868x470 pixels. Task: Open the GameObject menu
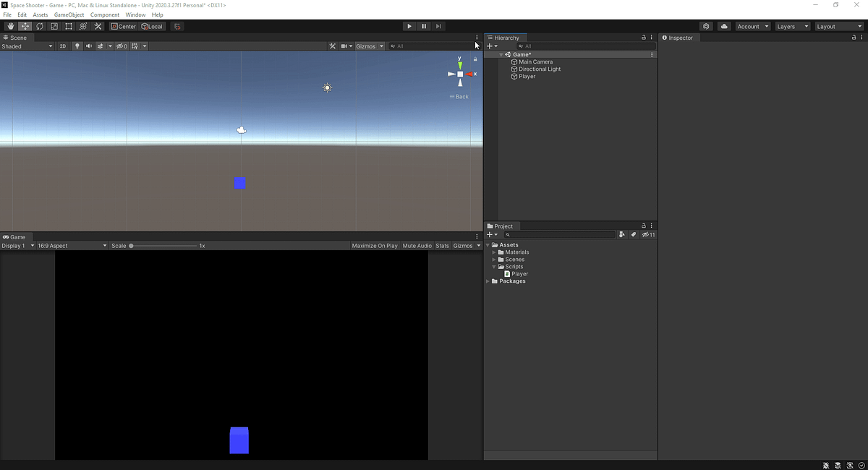point(69,14)
